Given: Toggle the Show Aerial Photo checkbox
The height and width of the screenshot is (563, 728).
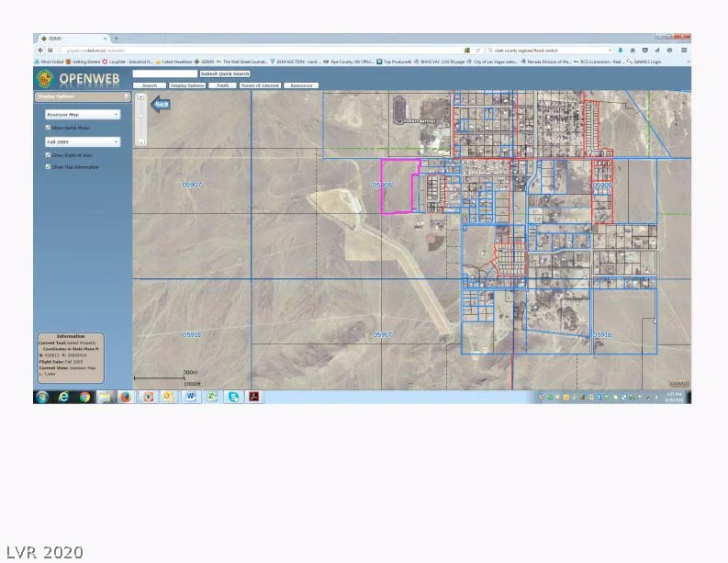Looking at the screenshot, I should click(48, 128).
